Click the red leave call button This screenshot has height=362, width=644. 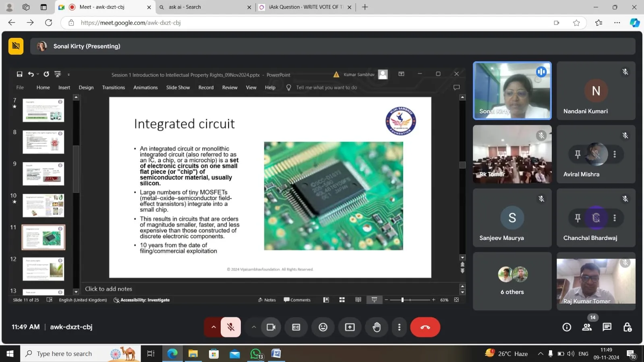click(x=425, y=327)
